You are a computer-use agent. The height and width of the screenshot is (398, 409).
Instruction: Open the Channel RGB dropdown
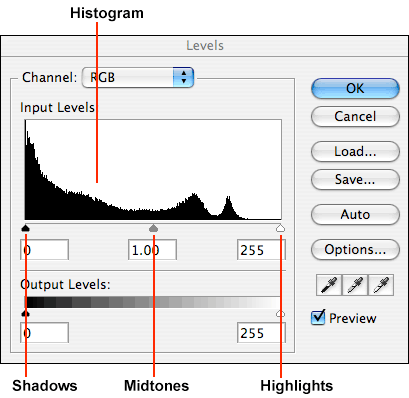(138, 77)
